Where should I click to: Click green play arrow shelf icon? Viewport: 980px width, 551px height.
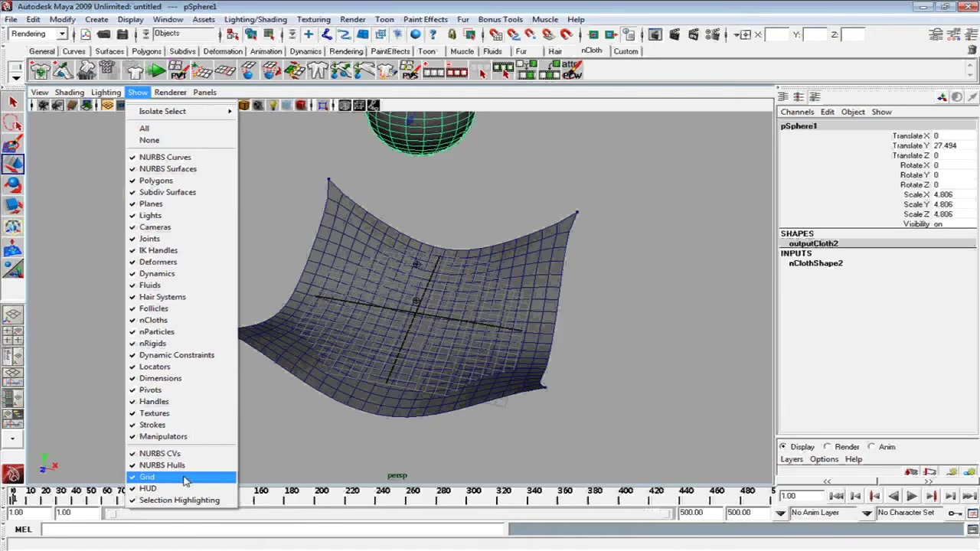(156, 72)
